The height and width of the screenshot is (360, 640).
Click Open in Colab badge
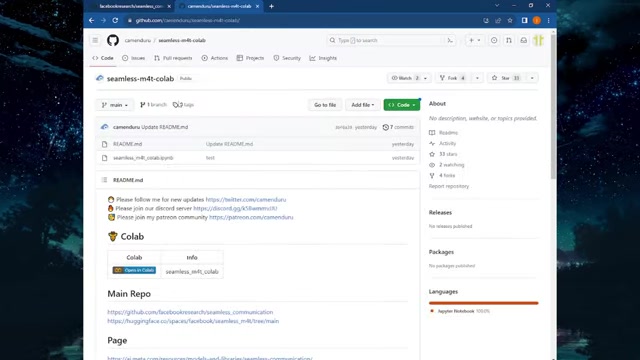click(x=134, y=270)
